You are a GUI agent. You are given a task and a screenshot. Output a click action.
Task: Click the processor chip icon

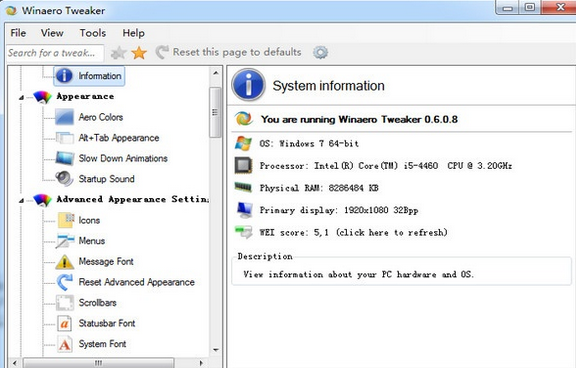(x=244, y=165)
